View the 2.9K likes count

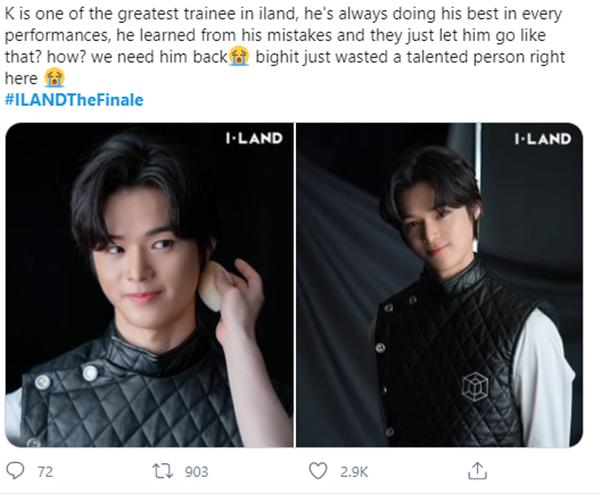[354, 472]
